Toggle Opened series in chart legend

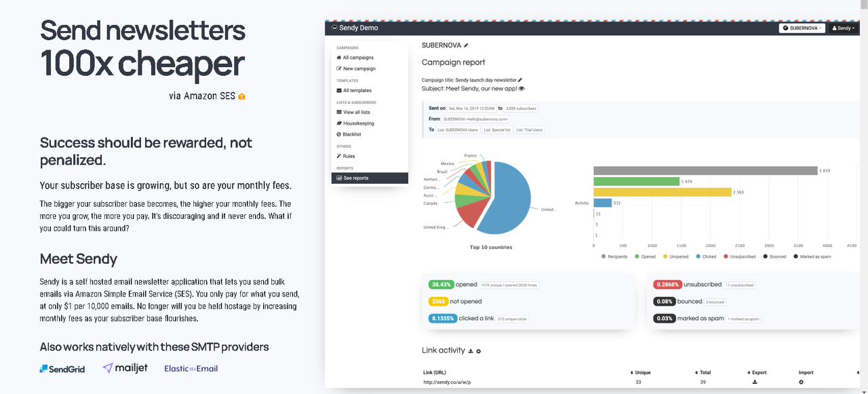pyautogui.click(x=645, y=256)
